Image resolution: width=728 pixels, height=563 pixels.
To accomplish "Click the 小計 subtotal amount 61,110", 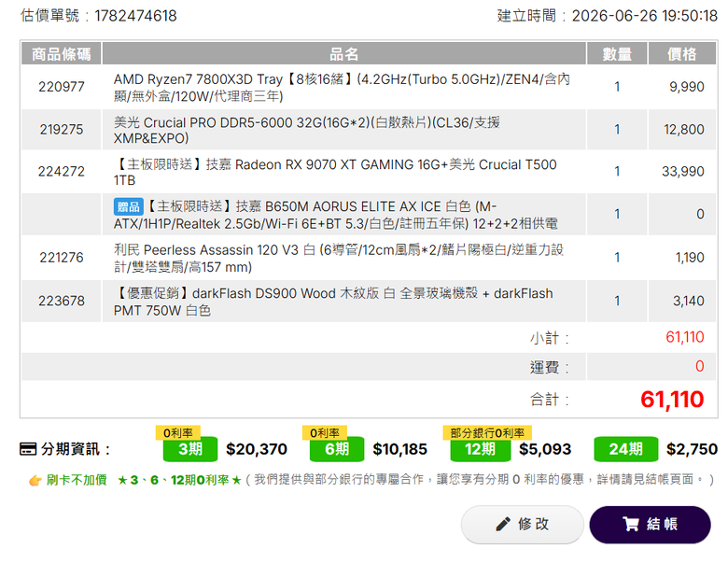I will (685, 337).
